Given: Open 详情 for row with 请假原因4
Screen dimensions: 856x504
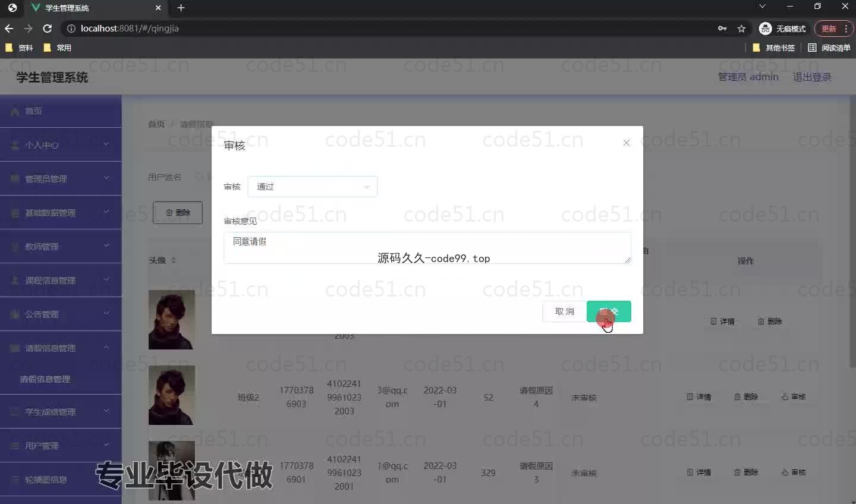Looking at the screenshot, I should pyautogui.click(x=698, y=396).
